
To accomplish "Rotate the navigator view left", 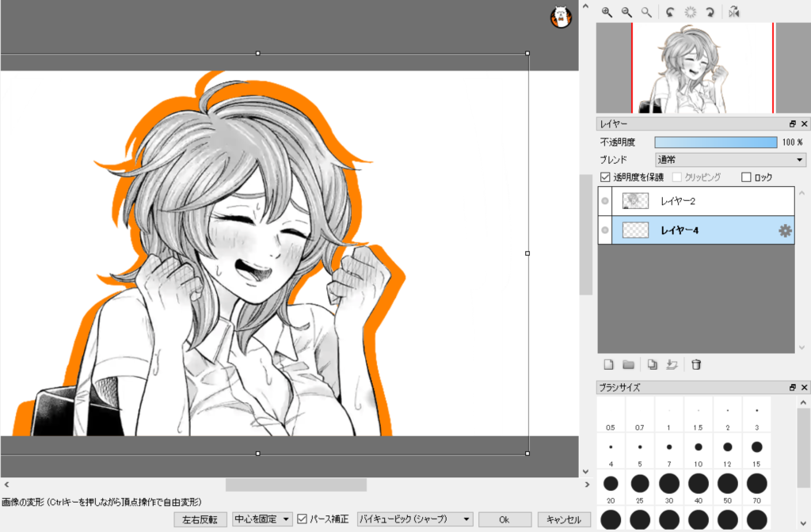I will click(x=670, y=12).
